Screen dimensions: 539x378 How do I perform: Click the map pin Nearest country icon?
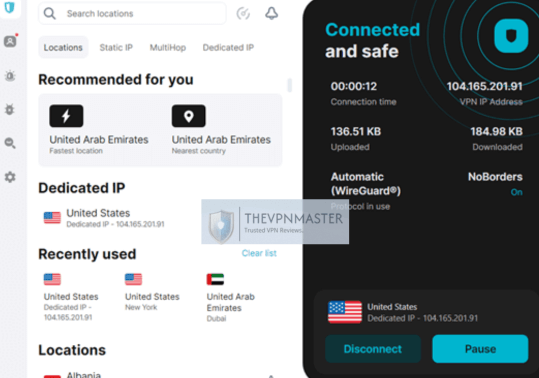pos(188,116)
